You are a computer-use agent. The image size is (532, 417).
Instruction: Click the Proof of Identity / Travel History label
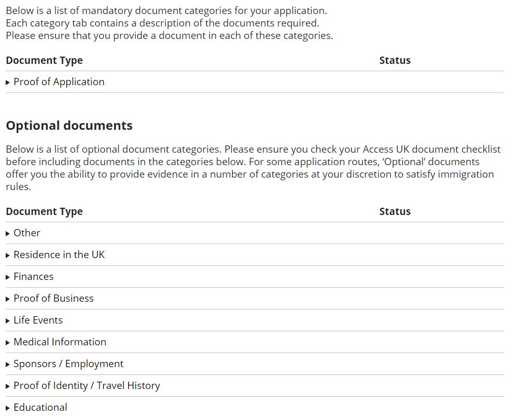87,386
